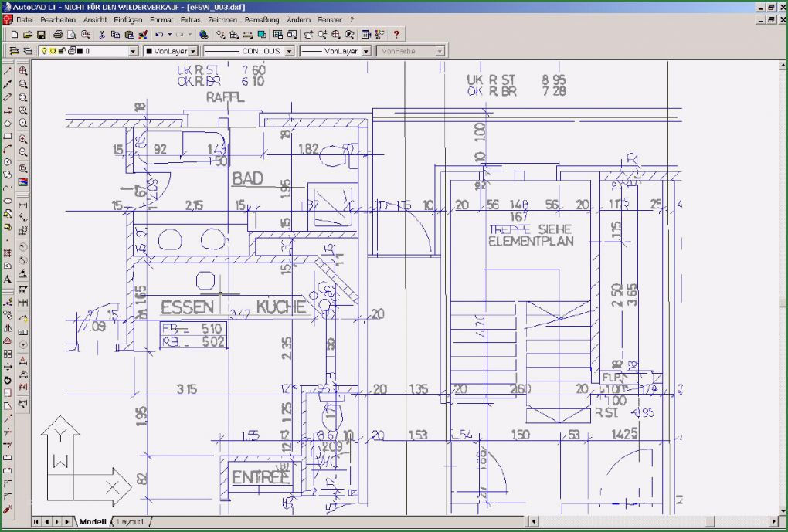Open the linetype dropdown showing CONTINUOUS
788x532 pixels.
[290, 49]
